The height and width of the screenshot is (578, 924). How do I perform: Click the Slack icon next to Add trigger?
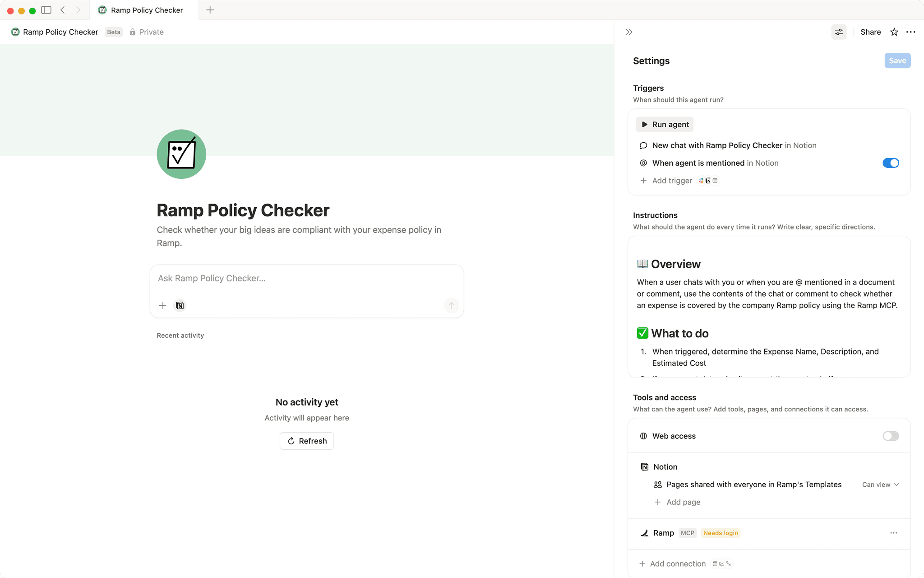[701, 181]
